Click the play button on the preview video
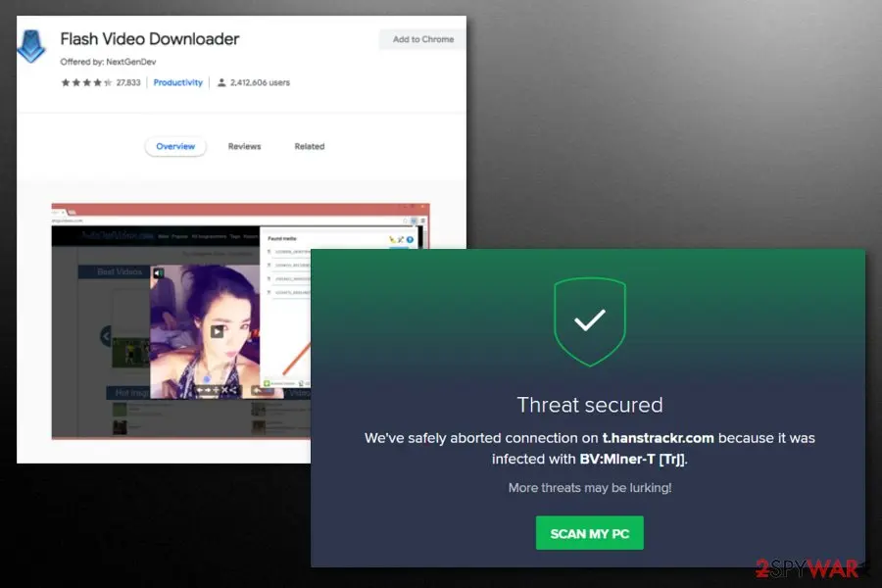This screenshot has width=882, height=588. [x=218, y=331]
